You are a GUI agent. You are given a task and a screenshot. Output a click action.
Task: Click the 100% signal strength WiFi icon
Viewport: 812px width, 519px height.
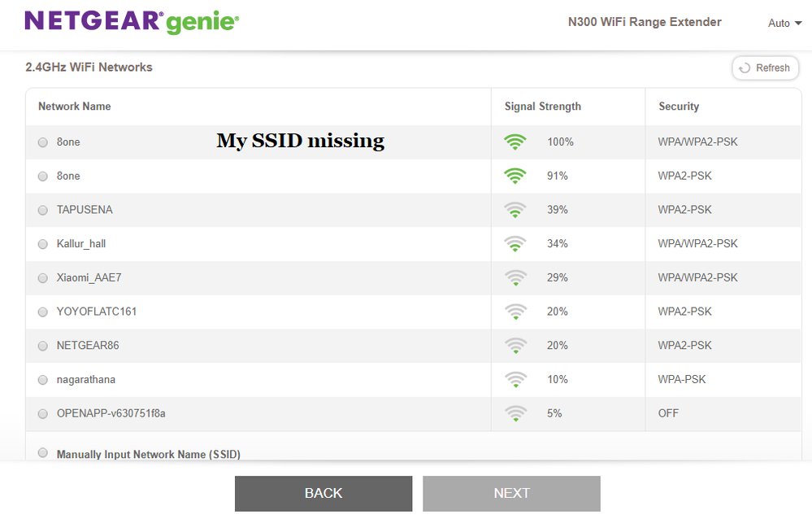coord(515,142)
